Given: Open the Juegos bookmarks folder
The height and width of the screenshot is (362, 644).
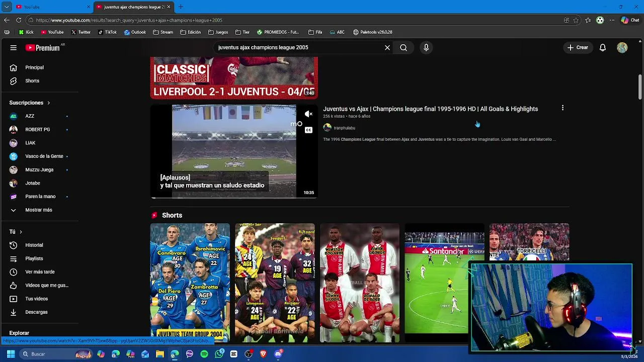Looking at the screenshot, I should (x=218, y=32).
